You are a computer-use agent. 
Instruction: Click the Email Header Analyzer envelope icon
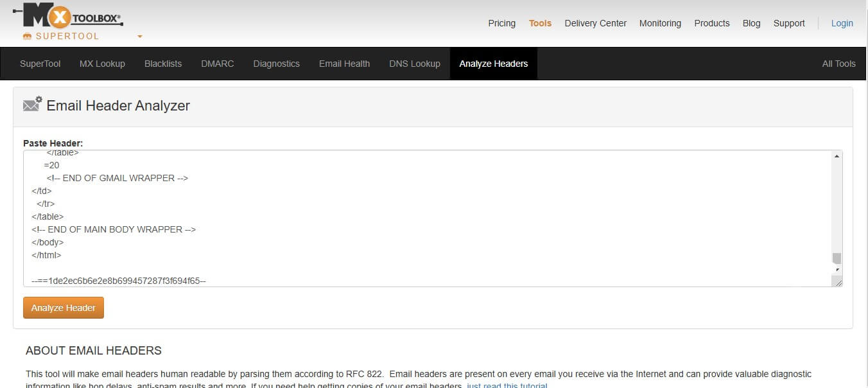coord(32,105)
